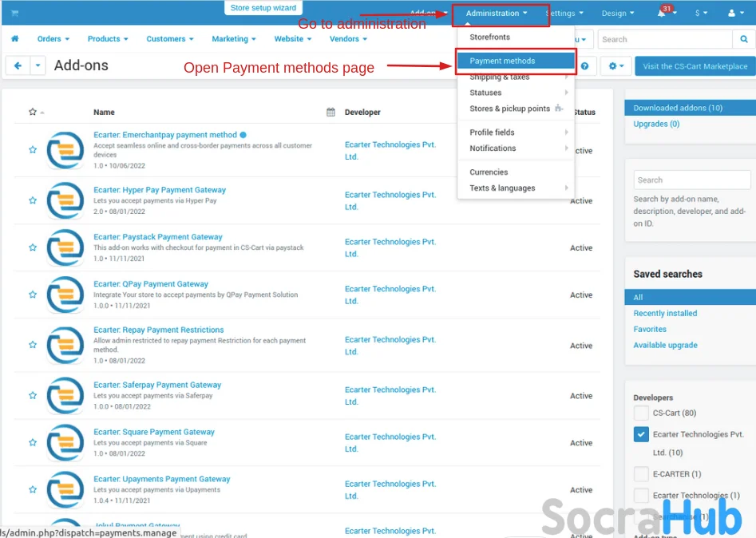
Task: Click the user account icon
Action: point(735,14)
